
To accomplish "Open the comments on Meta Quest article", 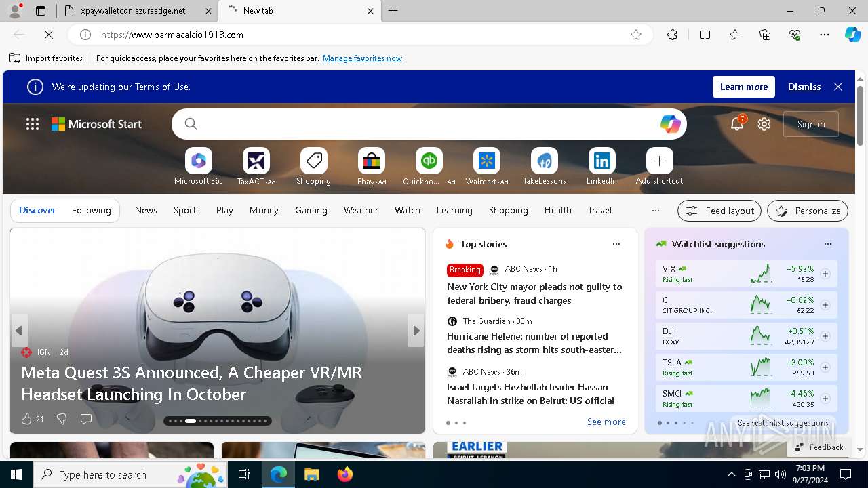I will pyautogui.click(x=86, y=419).
